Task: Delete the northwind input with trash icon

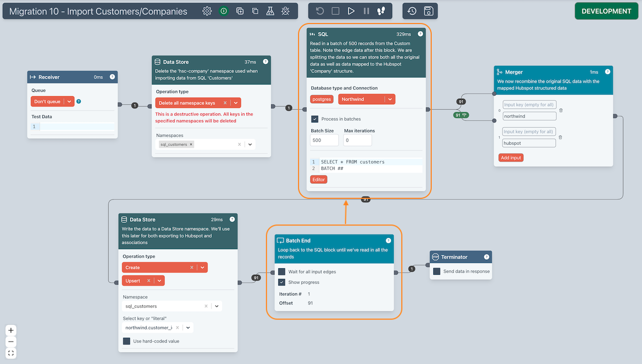Action: coord(561,111)
